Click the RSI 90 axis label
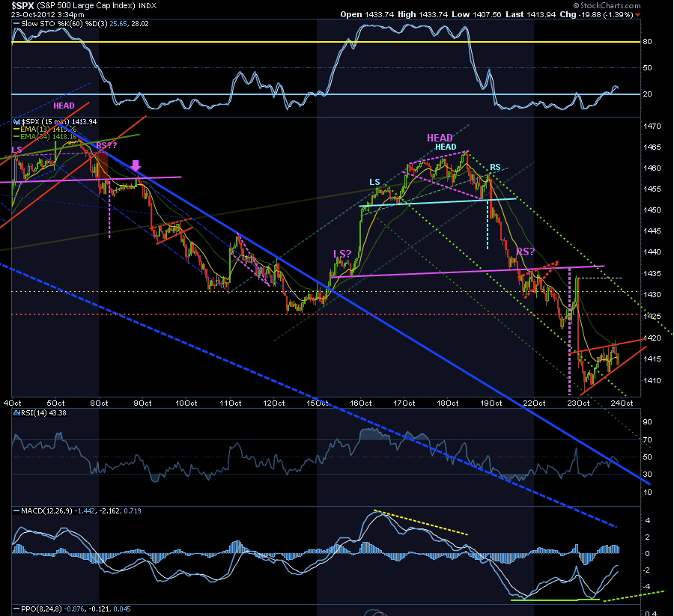 (647, 422)
